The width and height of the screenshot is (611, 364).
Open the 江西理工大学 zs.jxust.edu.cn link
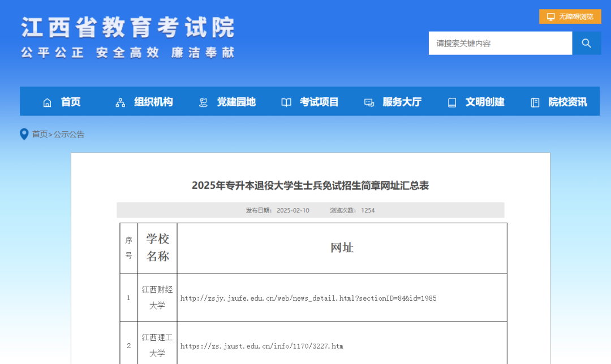coord(261,346)
